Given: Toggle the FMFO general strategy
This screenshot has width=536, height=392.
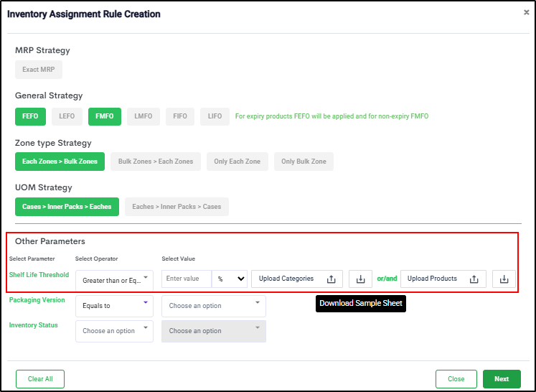Looking at the screenshot, I should click(105, 116).
